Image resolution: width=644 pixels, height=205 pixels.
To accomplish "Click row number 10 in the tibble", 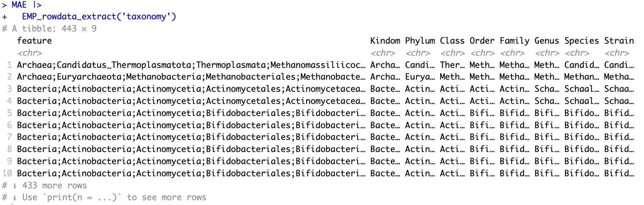I will click(x=7, y=173).
